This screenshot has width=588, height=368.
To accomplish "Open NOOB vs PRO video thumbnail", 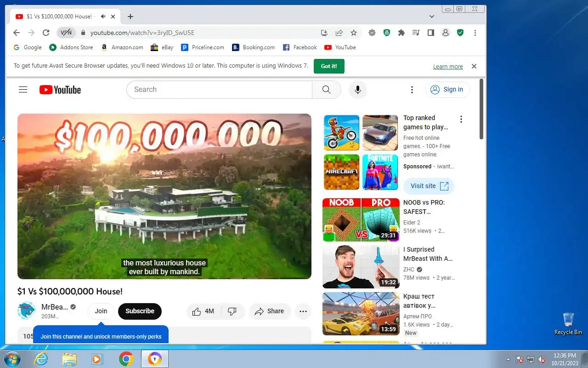I will 361,220.
